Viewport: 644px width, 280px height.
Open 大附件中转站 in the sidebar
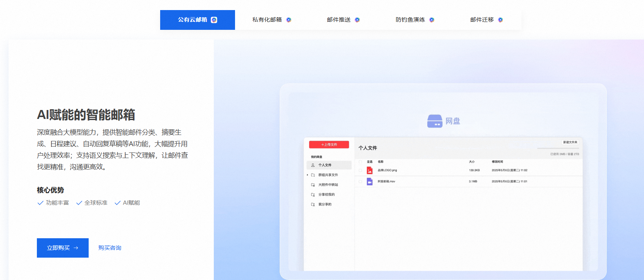tap(328, 185)
